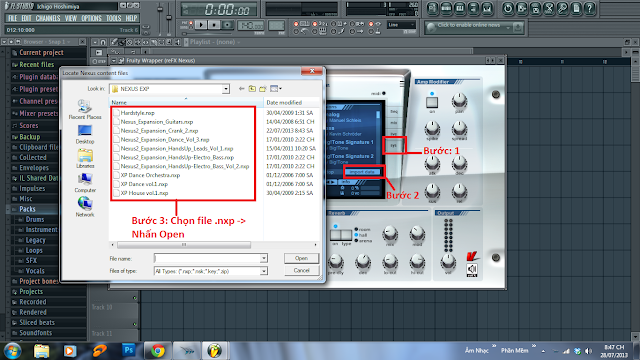Select the paint brush tool in playlist
This screenshot has height=360, width=640.
(122, 42)
